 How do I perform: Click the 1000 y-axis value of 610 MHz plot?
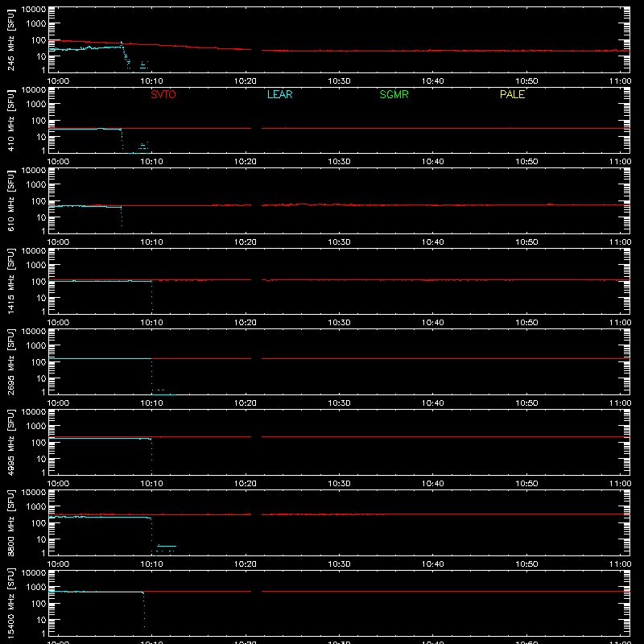click(x=36, y=184)
